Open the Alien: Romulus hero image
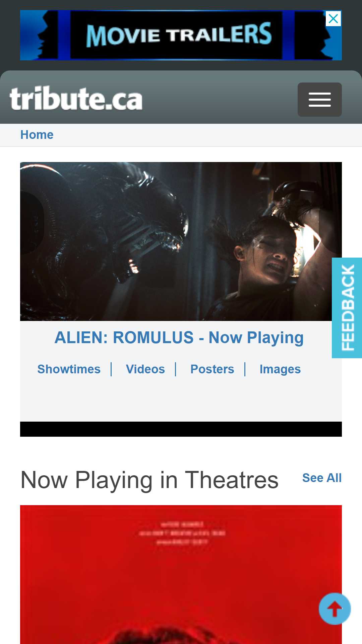Image resolution: width=362 pixels, height=644 pixels. click(181, 241)
